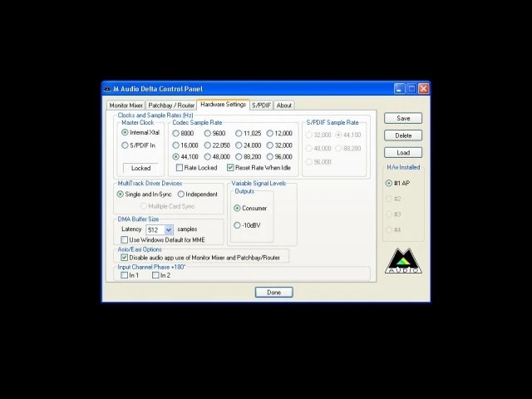532x399 pixels.
Task: Enable Use Windows Default for MME
Action: [126, 240]
